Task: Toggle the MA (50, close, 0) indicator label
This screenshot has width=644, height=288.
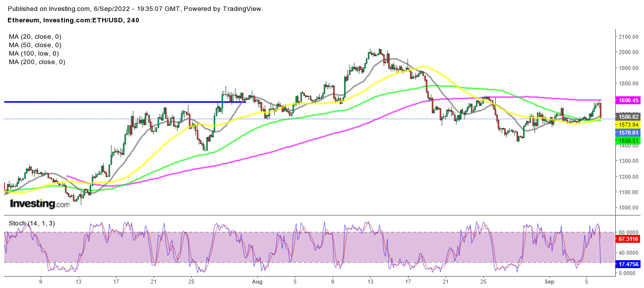Action: click(35, 45)
